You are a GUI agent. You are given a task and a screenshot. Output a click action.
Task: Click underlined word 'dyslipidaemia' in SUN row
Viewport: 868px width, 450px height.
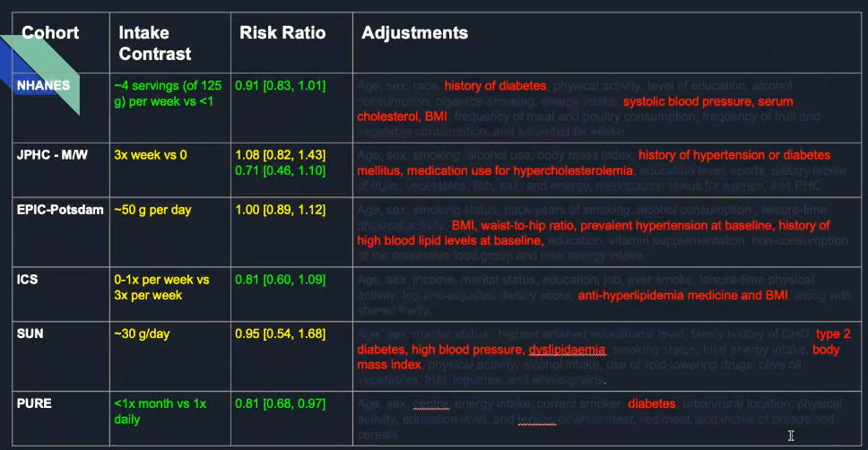click(x=567, y=350)
